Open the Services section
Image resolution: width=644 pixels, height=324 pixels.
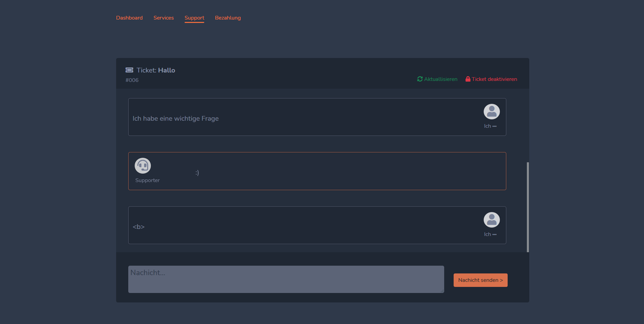point(164,18)
